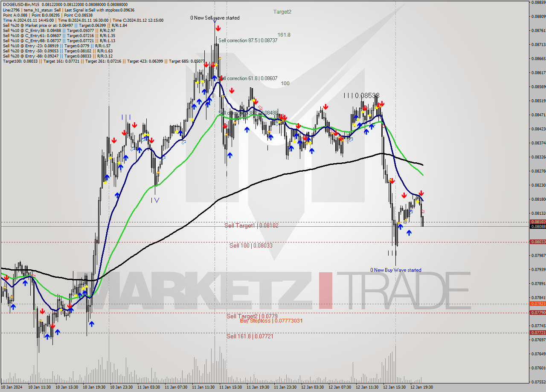
Task: Click the 'Sell correction 61.8 | 0.08607' label
Action: 248,78
